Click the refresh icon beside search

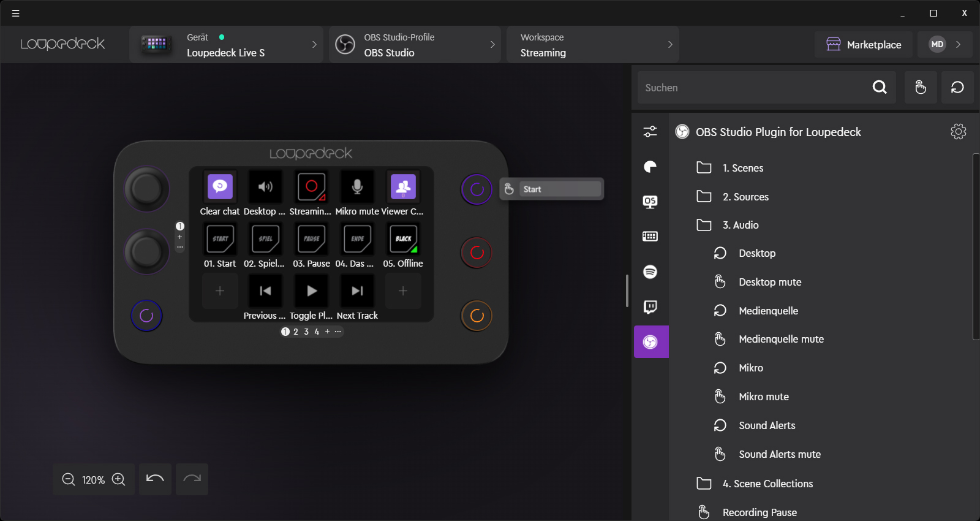[957, 88]
